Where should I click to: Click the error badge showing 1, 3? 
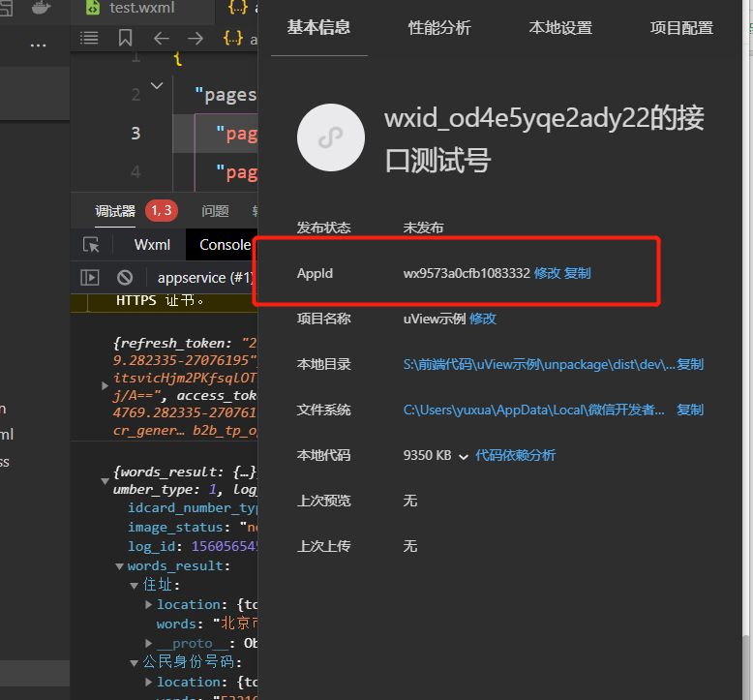162,210
